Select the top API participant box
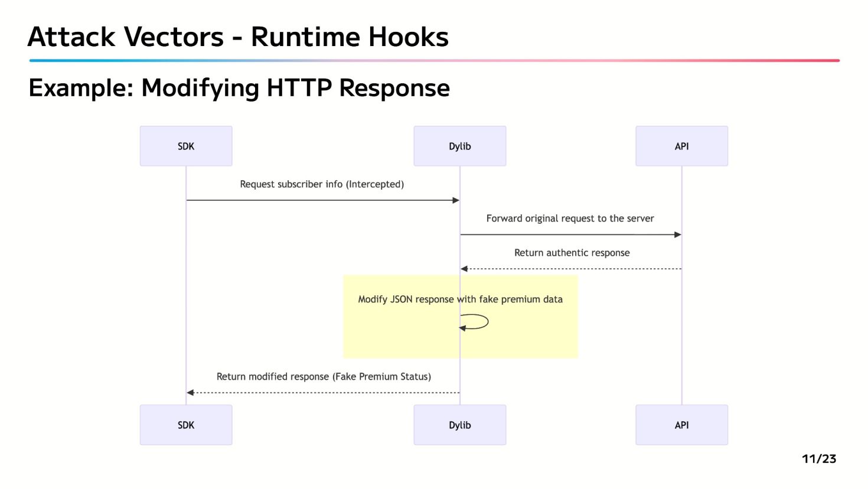Screen dimensions: 868x489 click(x=682, y=146)
